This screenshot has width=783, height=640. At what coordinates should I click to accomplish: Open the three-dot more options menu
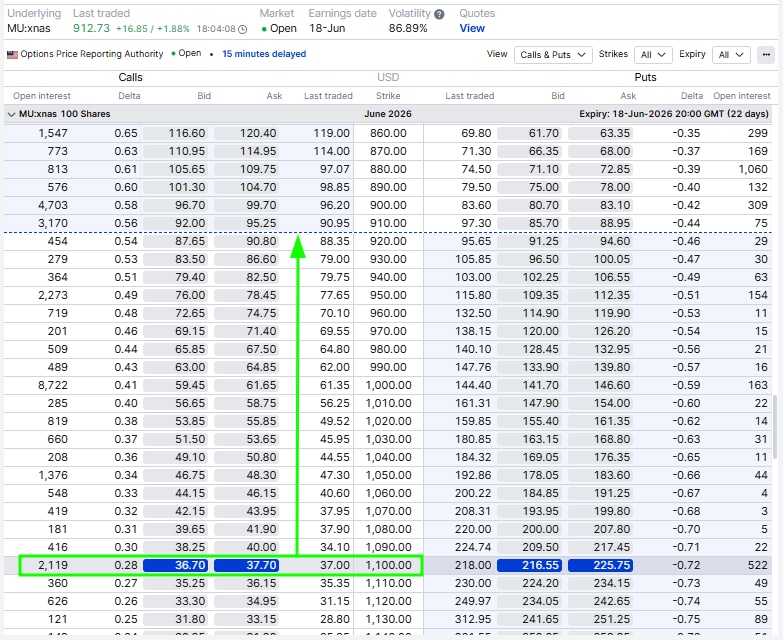(x=766, y=54)
